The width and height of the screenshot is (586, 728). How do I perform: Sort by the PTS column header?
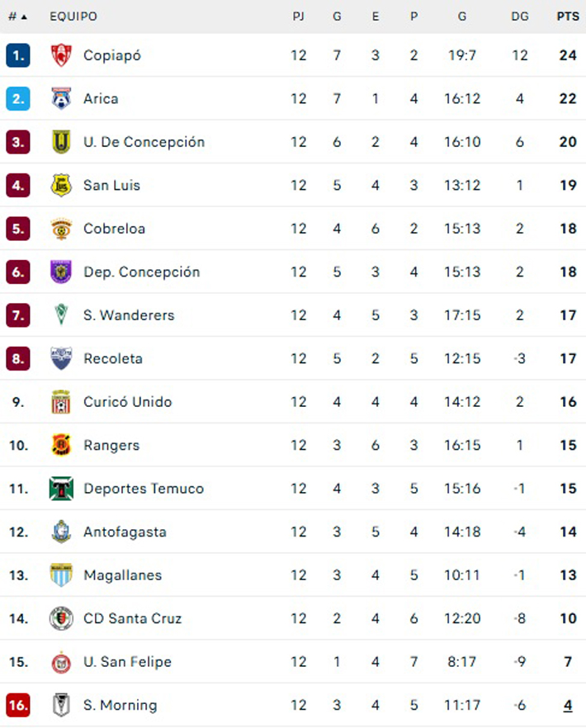point(568,17)
